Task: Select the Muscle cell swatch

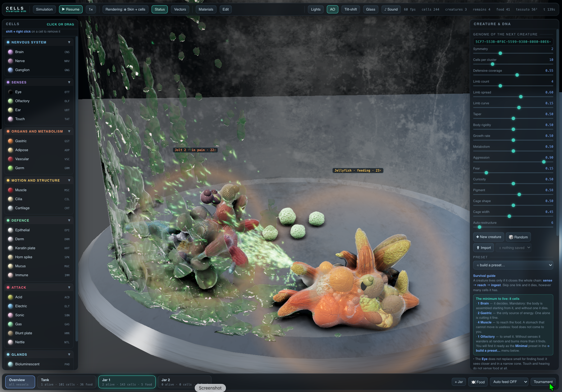Action: tap(10, 190)
